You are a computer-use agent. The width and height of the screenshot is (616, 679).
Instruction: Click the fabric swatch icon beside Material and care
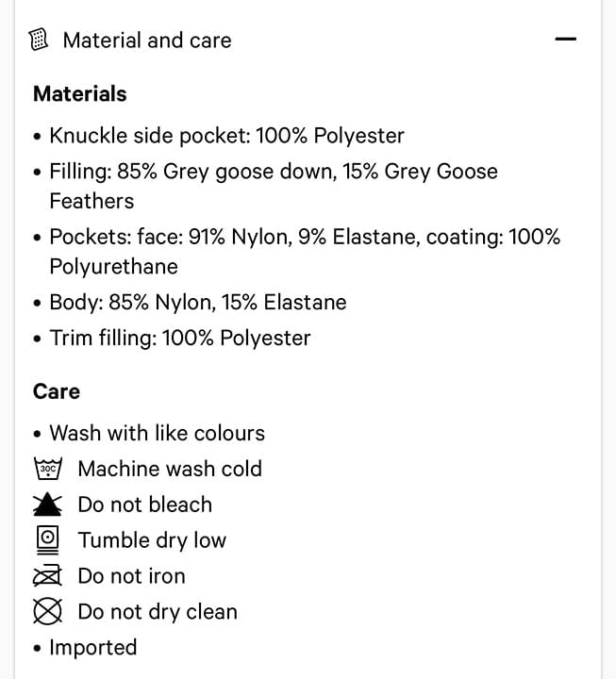(x=39, y=40)
